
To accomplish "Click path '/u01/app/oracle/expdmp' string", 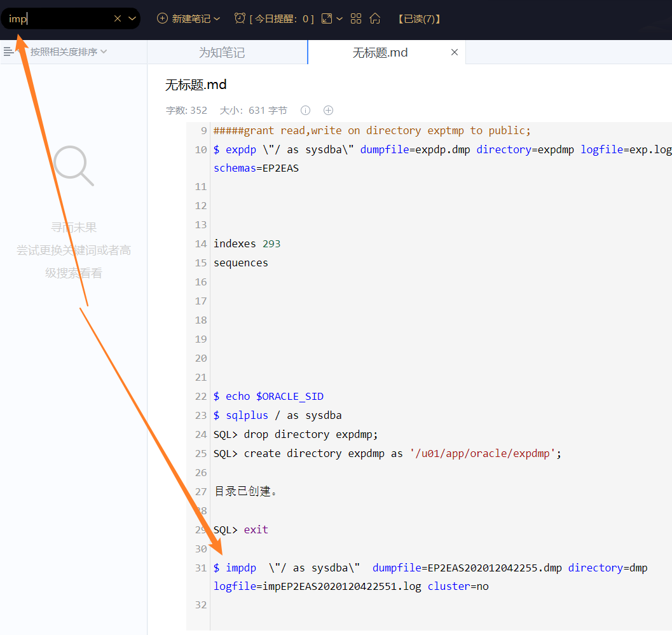I will coord(483,453).
